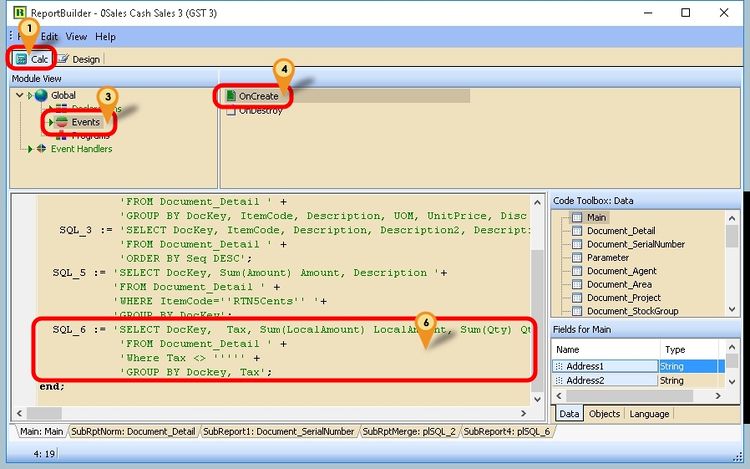
Task: Select Main in Code Toolbox
Action: tap(596, 218)
